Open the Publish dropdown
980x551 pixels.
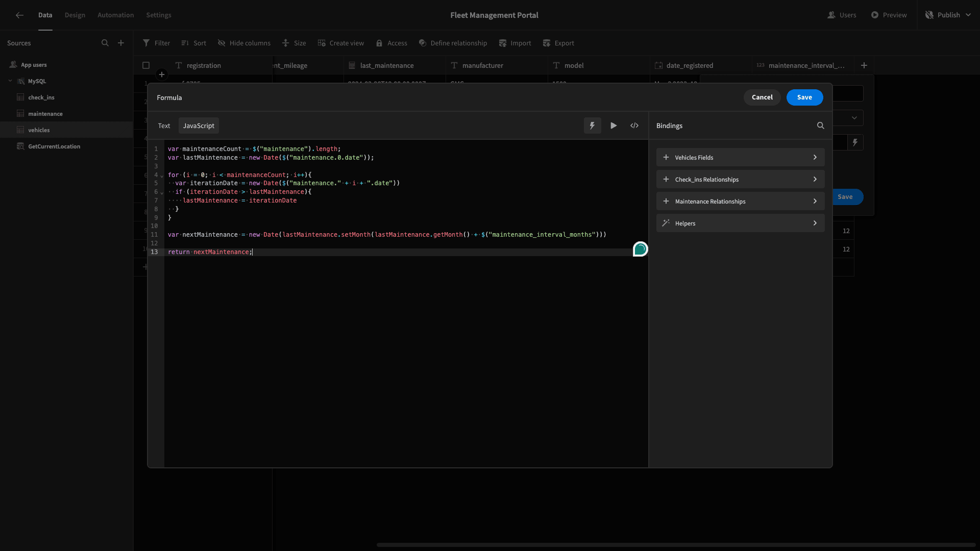point(948,15)
